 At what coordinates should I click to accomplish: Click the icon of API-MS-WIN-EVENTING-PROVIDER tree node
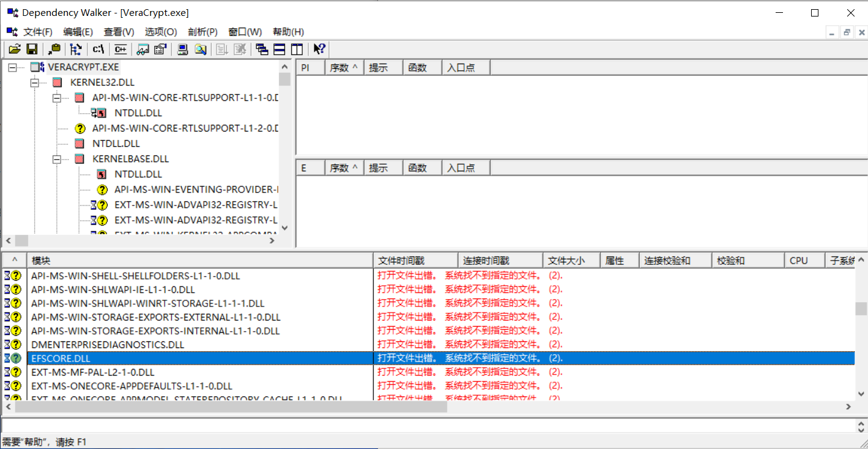[x=102, y=189]
